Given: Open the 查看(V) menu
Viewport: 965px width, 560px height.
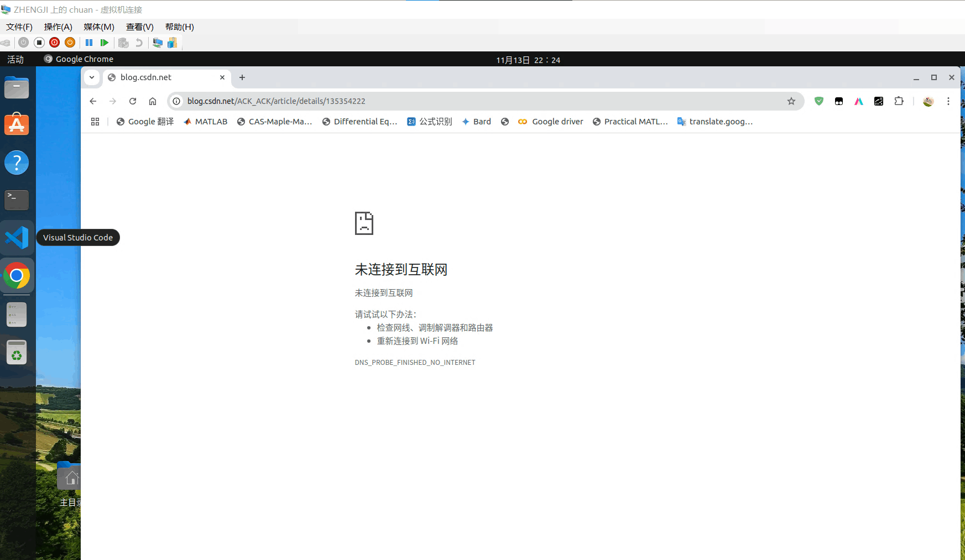Looking at the screenshot, I should pyautogui.click(x=140, y=27).
